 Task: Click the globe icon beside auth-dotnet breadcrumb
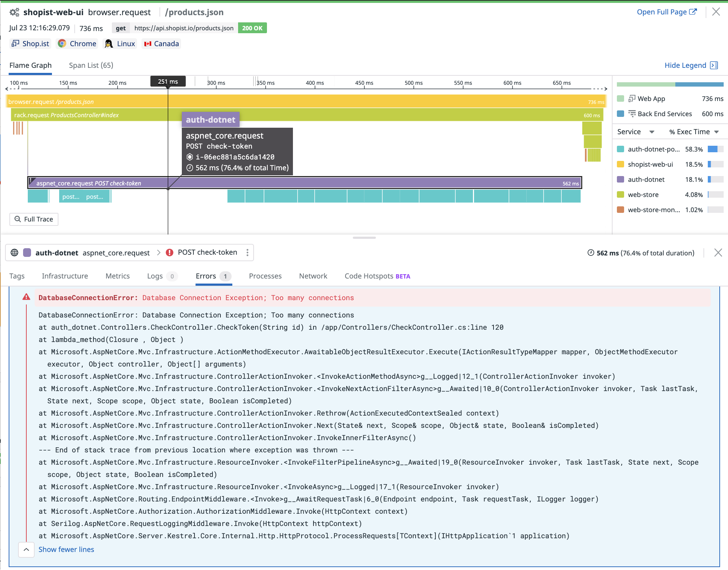[x=14, y=253]
